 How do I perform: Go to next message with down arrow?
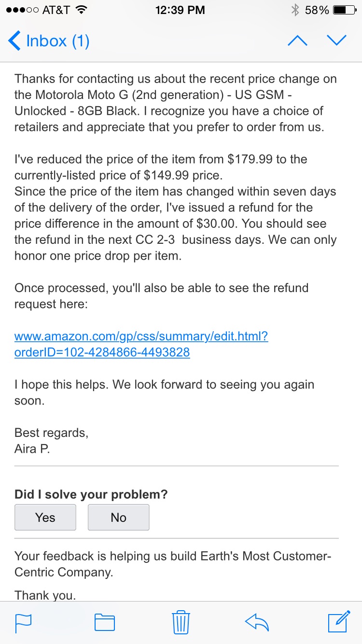coord(336,41)
